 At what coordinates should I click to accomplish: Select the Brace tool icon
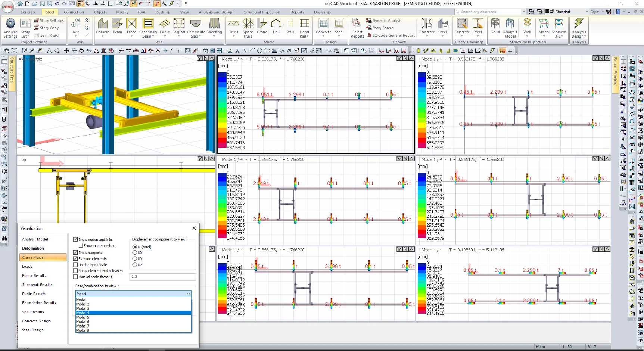131,27
